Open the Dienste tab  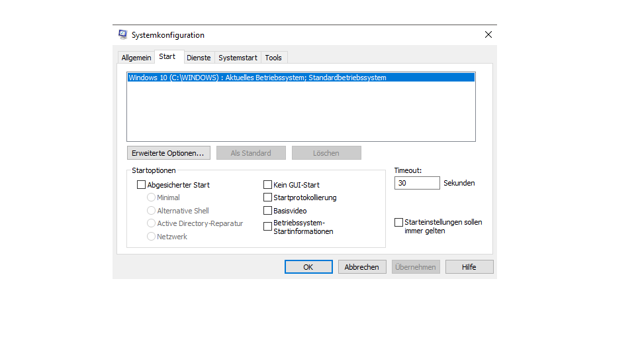199,58
